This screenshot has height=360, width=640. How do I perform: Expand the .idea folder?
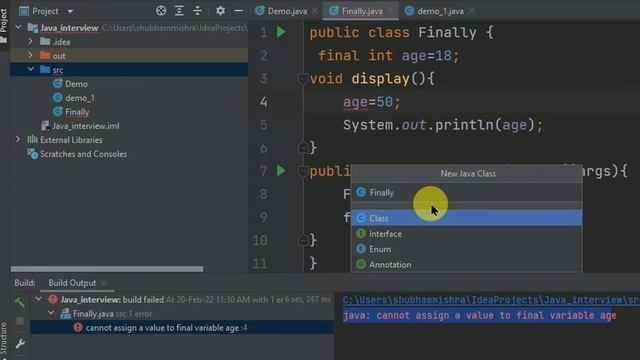(30, 41)
